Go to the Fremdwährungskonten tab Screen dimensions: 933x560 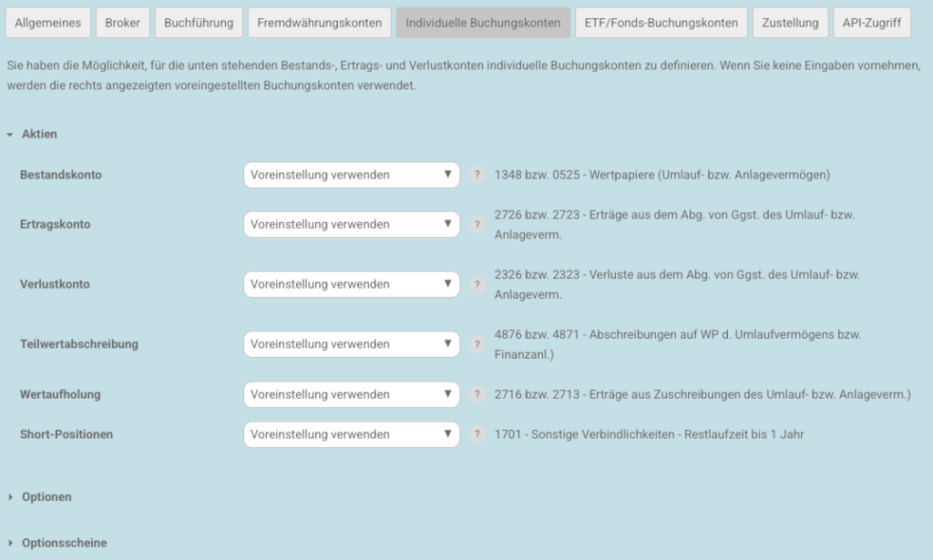coord(319,22)
